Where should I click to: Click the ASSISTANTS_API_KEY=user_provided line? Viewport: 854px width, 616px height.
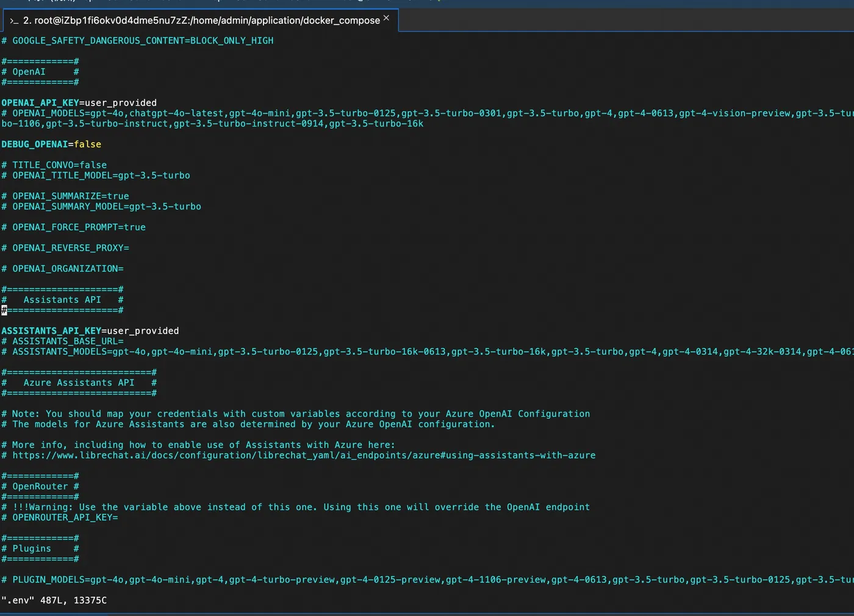click(90, 331)
